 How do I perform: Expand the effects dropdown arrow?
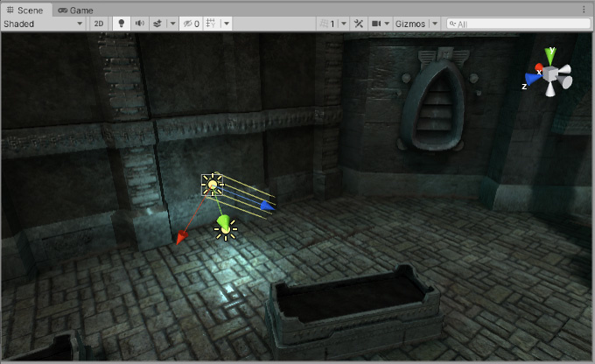[x=172, y=24]
